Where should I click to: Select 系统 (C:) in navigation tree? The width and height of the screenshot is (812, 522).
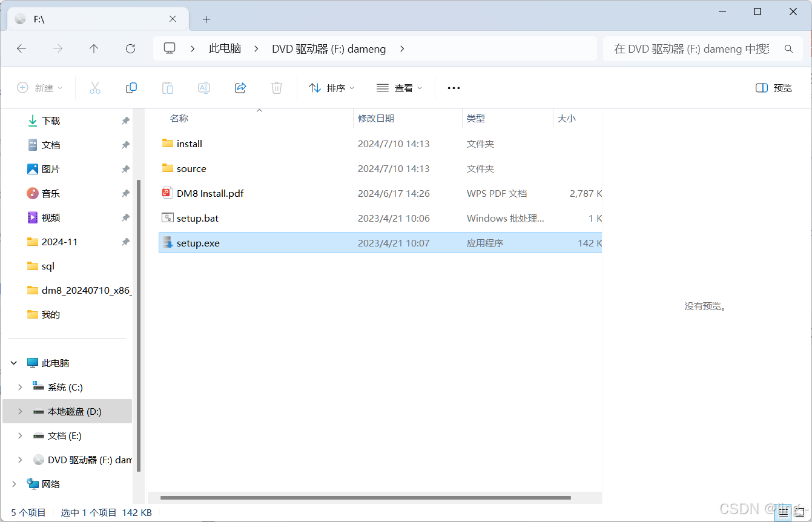coord(65,387)
